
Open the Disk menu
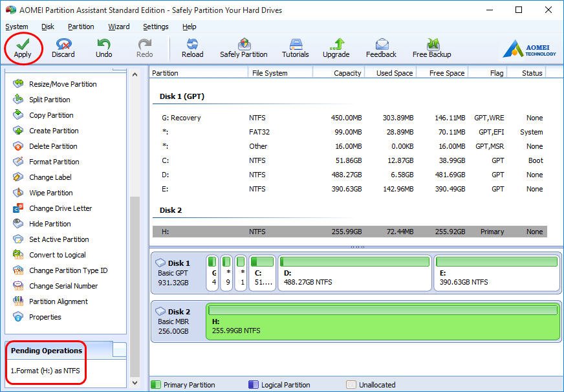48,27
